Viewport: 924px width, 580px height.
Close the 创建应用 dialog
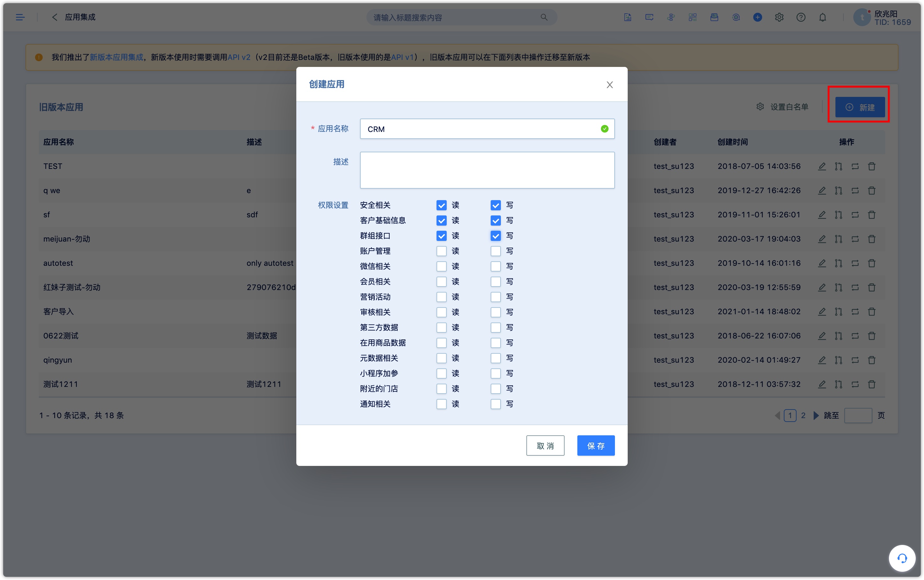[x=610, y=85]
